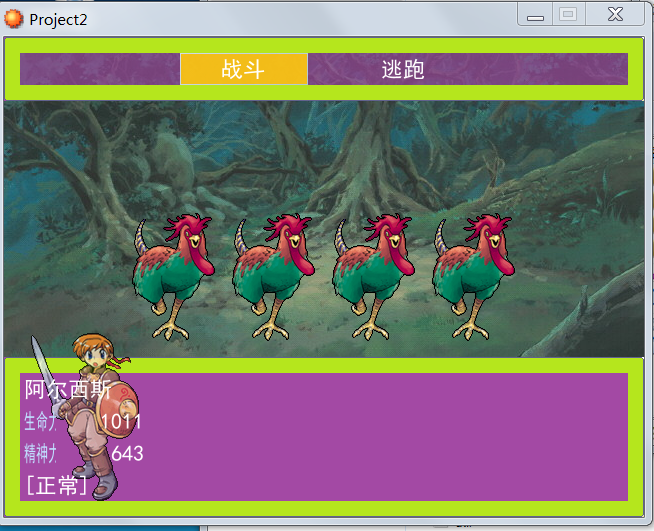Select the 战斗 (Fight) command
The height and width of the screenshot is (531, 654).
244,69
